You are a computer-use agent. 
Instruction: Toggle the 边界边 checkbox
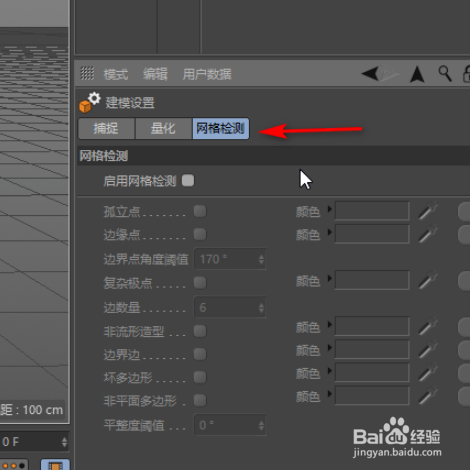[x=200, y=354]
